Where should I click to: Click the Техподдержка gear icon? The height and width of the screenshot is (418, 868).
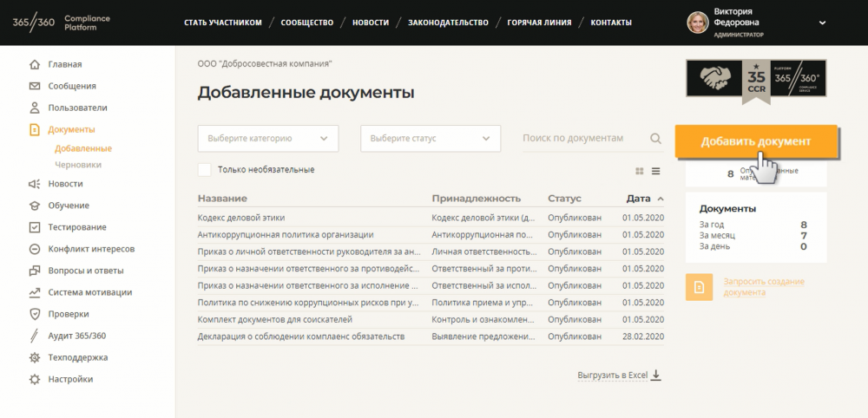tap(35, 357)
